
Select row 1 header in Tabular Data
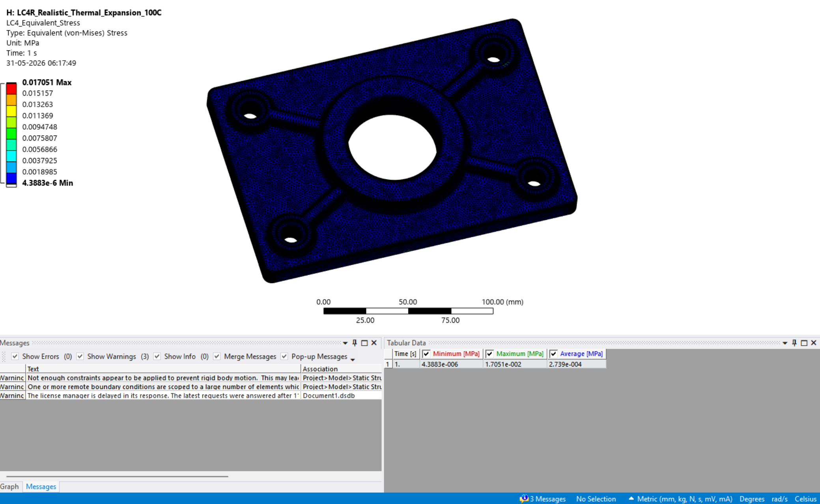(388, 364)
